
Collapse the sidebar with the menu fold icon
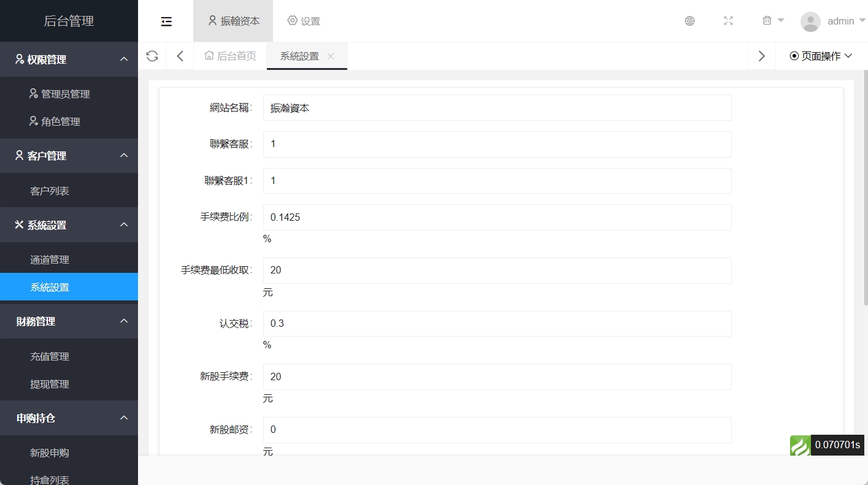click(166, 21)
